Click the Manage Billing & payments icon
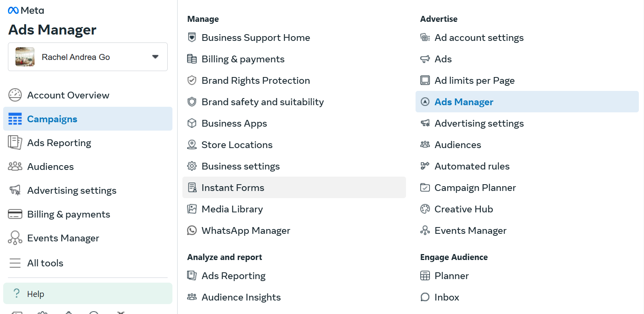644x314 pixels. pos(192,59)
